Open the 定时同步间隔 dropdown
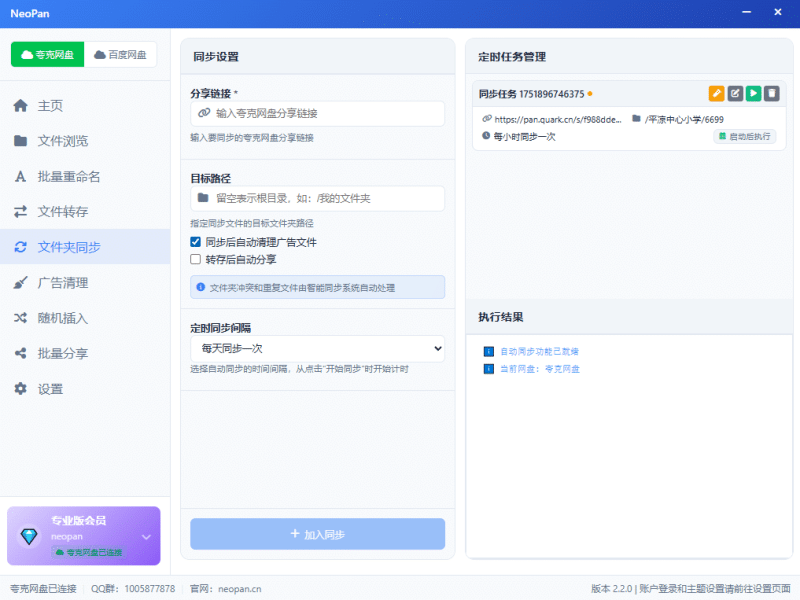Screen dimensions: 800x600 pyautogui.click(x=317, y=349)
